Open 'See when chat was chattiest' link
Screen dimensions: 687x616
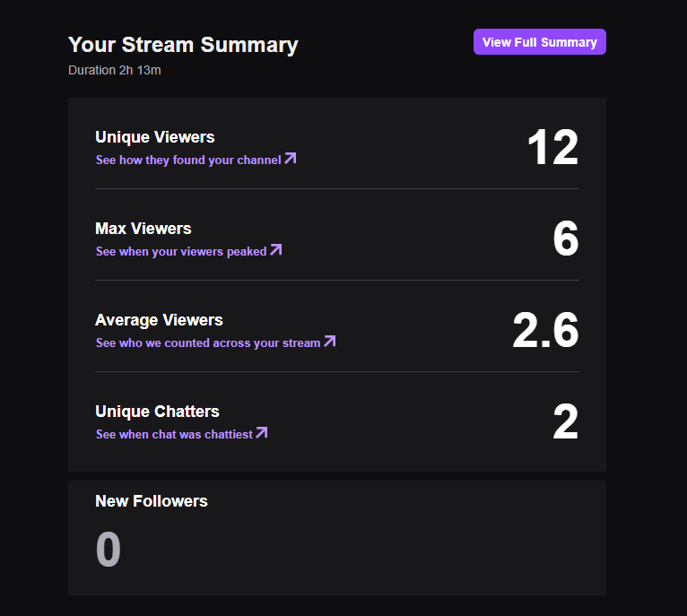point(181,434)
